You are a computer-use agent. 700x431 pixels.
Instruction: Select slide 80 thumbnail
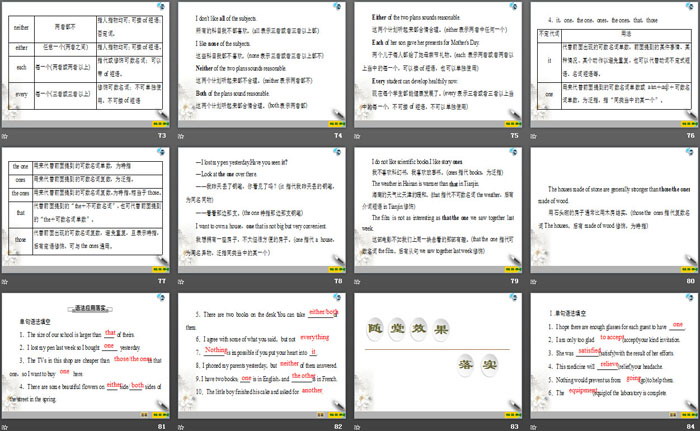[x=614, y=210]
